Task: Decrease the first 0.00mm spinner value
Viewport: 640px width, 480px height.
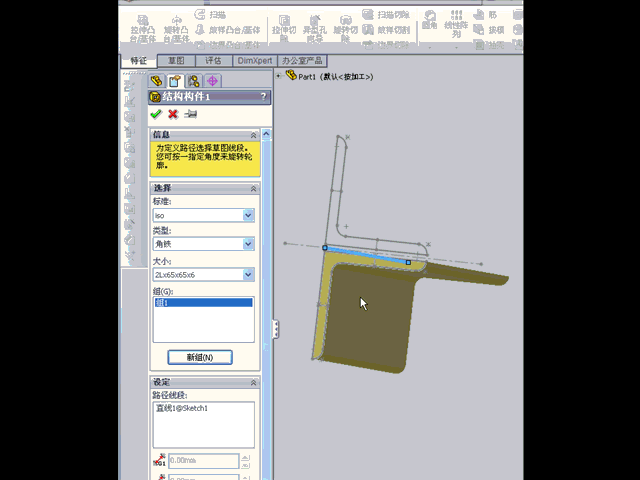Action: click(245, 464)
